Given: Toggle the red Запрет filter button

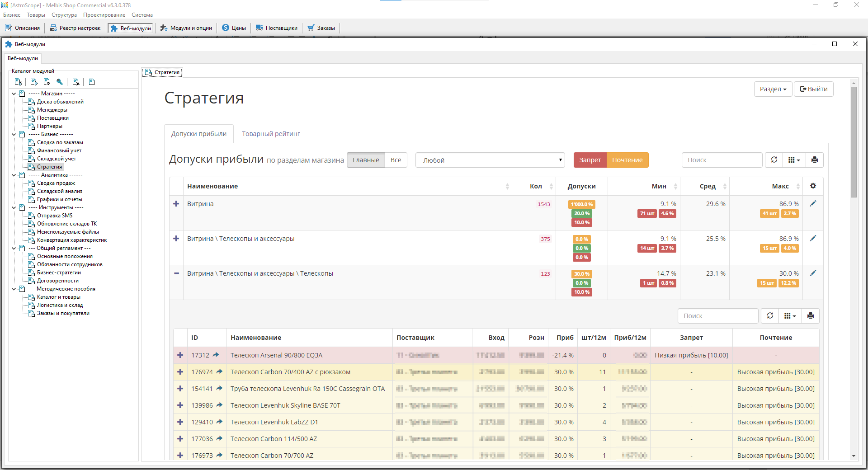Looking at the screenshot, I should click(590, 160).
